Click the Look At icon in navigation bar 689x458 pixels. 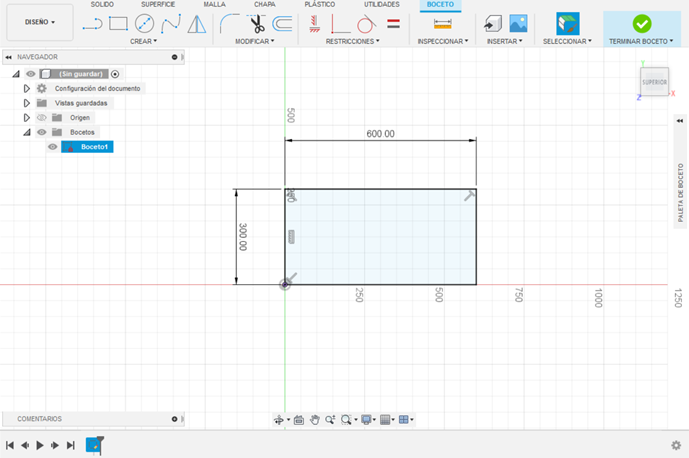(299, 420)
